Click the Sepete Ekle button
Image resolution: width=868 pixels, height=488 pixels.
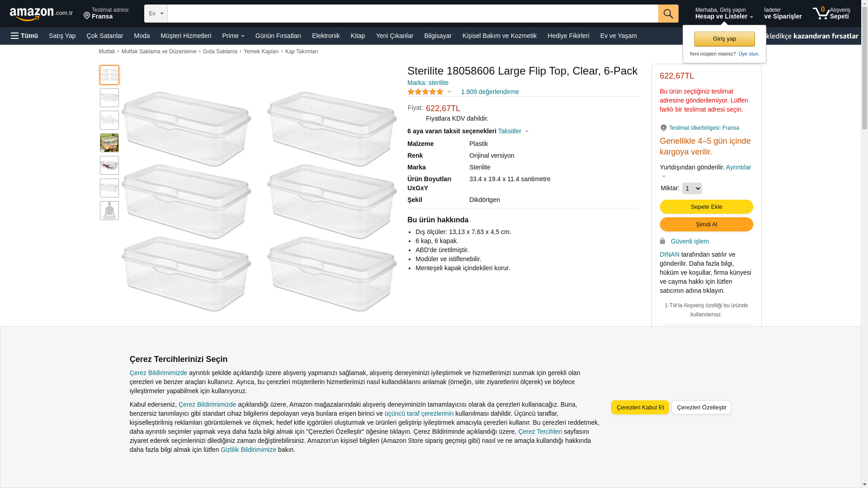(706, 206)
